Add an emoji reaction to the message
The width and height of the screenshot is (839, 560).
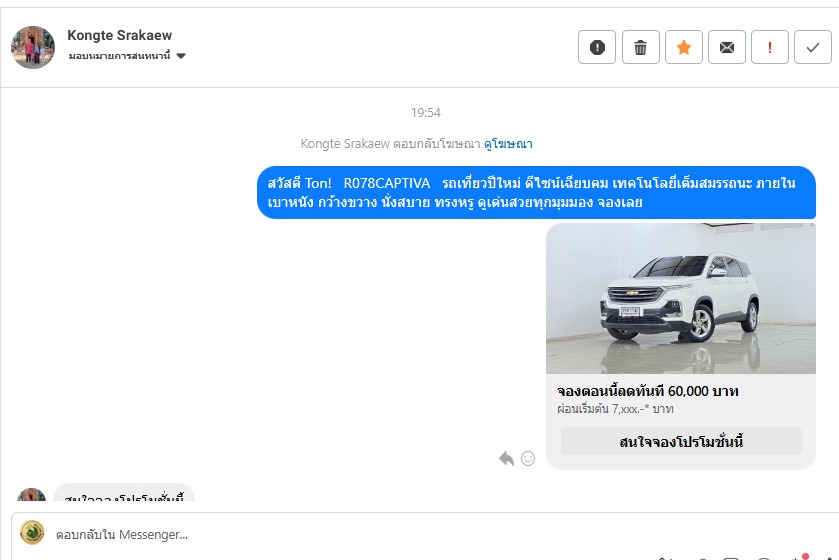click(528, 458)
